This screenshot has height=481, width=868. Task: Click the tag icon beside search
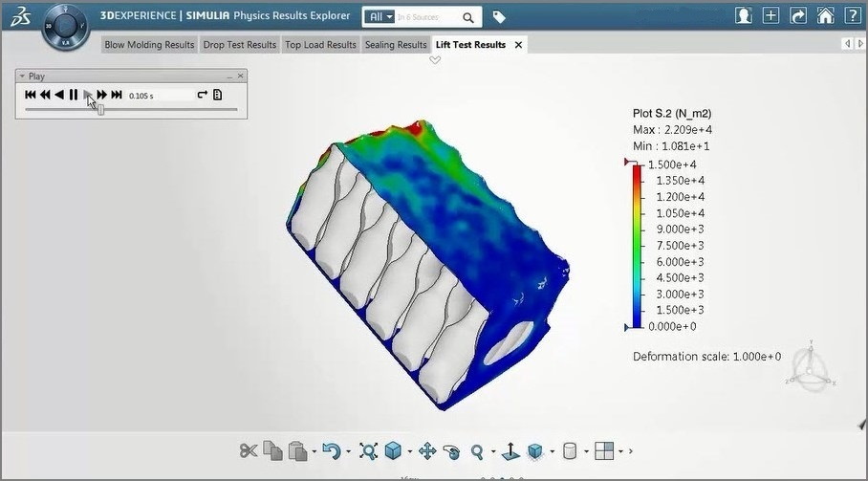[x=499, y=17]
